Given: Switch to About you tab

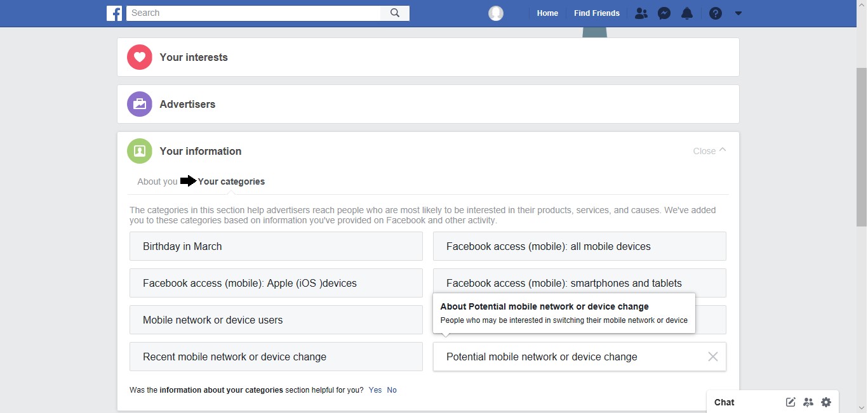Looking at the screenshot, I should coord(157,181).
